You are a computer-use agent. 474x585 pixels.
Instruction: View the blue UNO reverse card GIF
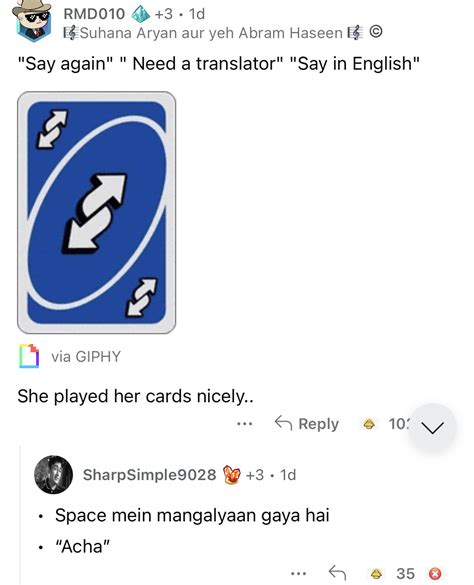[96, 213]
